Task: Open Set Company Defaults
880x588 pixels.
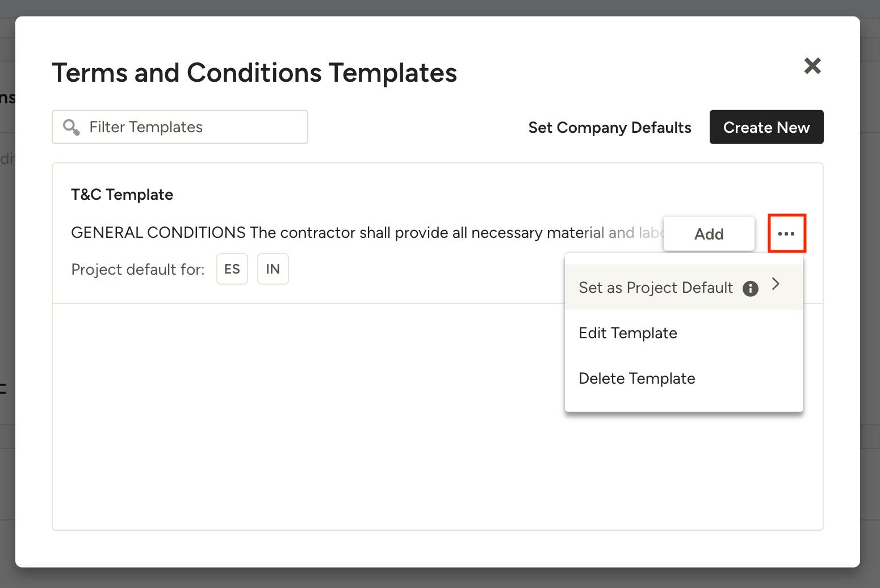Action: (610, 128)
